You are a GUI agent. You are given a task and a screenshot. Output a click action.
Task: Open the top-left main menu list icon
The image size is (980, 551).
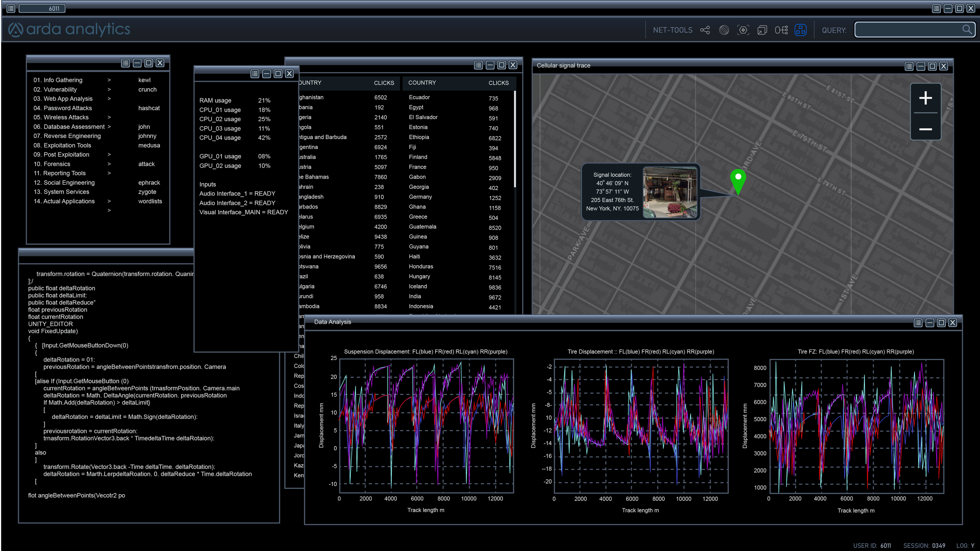click(x=11, y=8)
